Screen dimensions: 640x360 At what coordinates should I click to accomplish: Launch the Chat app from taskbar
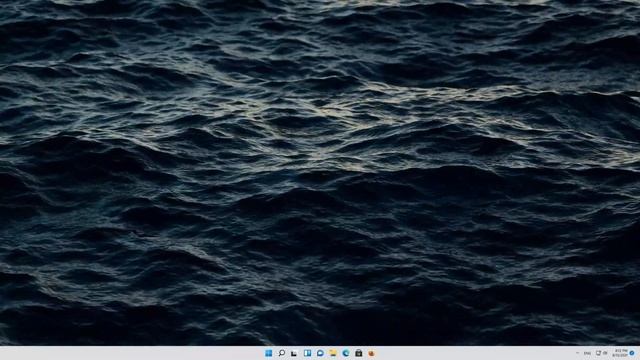[x=320, y=353]
